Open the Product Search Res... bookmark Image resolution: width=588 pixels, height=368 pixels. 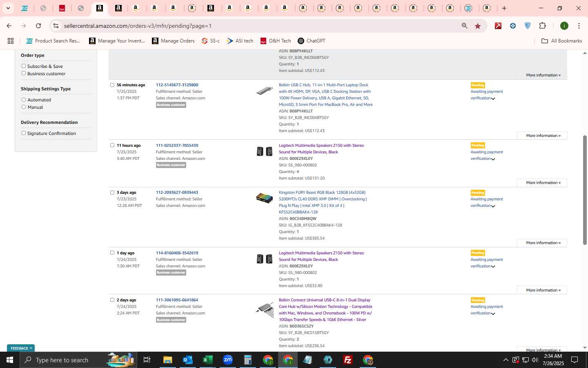(x=53, y=41)
